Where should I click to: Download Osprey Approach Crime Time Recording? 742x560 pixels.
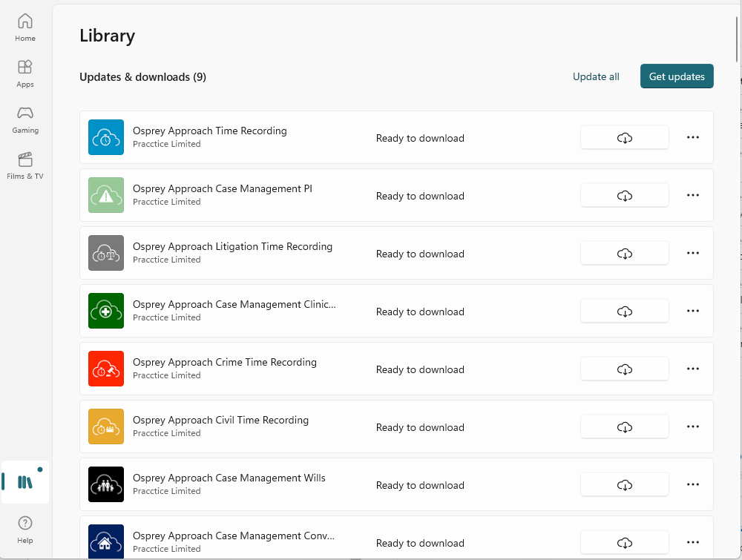click(625, 369)
